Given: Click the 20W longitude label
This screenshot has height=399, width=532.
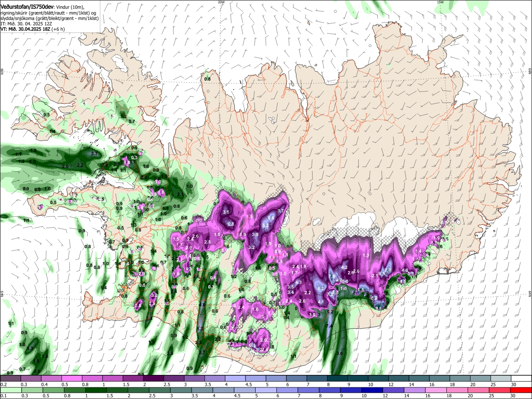Looking at the screenshot, I should pos(221,2).
